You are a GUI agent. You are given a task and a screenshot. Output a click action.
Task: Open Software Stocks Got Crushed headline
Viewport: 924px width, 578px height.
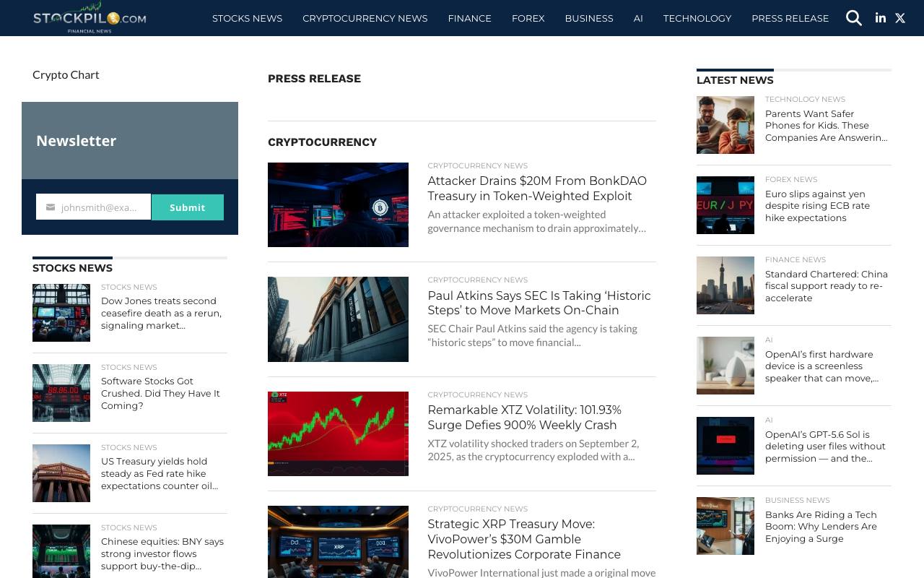tap(160, 393)
